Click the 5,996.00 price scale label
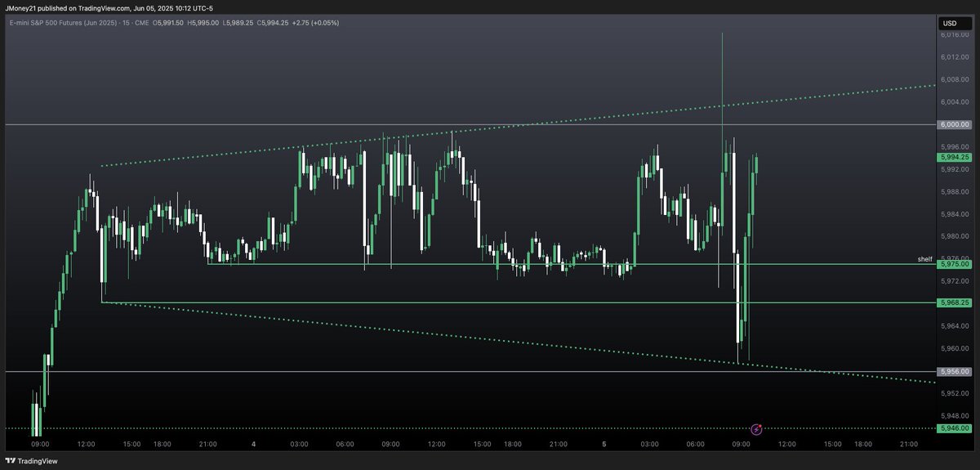Screen dimensions: 980x470 (x=953, y=147)
